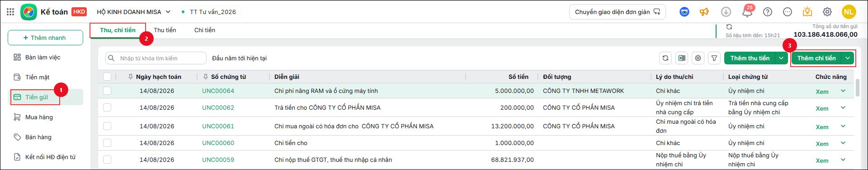Screen dimensions: 868x170
Task: Click the Thêm chi tiền button
Action: (x=816, y=58)
